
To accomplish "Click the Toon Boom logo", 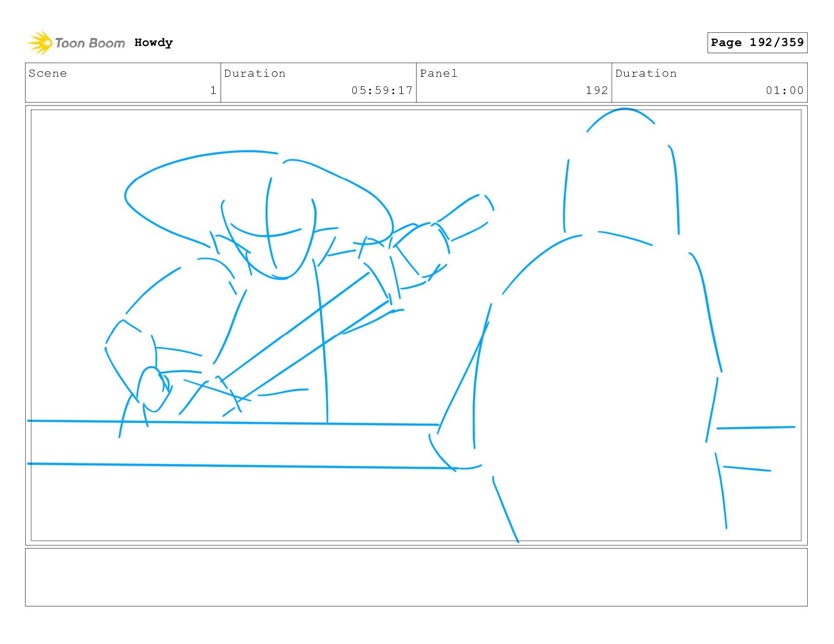I will [76, 43].
